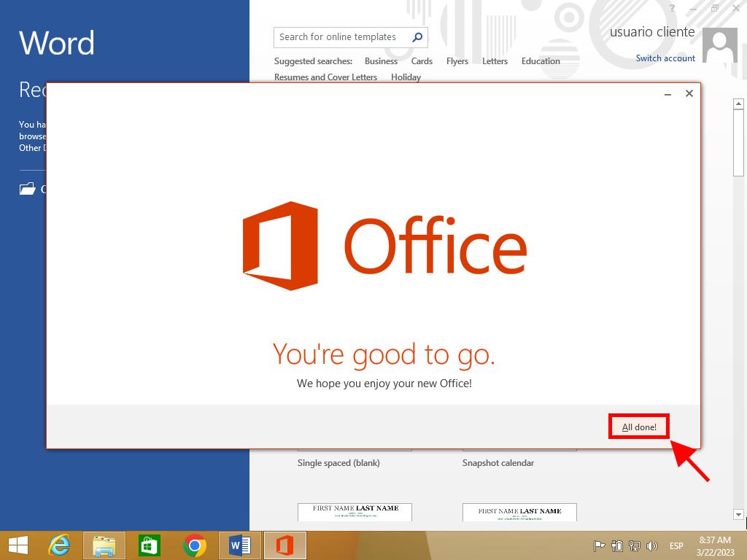Open File Explorer from the taskbar
Image resolution: width=747 pixels, height=560 pixels.
tap(104, 545)
